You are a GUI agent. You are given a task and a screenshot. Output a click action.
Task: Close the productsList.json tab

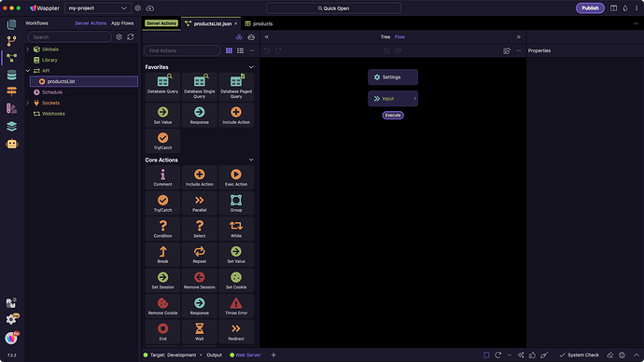tap(236, 24)
